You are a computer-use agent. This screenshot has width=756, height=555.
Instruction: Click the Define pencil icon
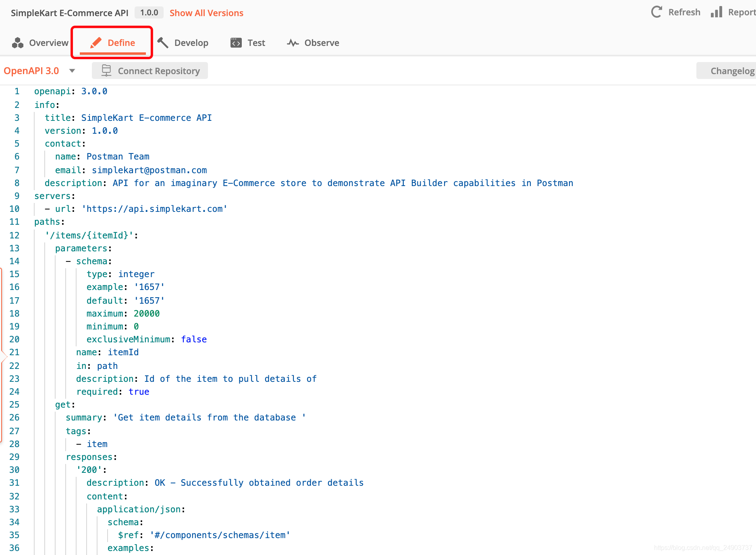coord(96,43)
